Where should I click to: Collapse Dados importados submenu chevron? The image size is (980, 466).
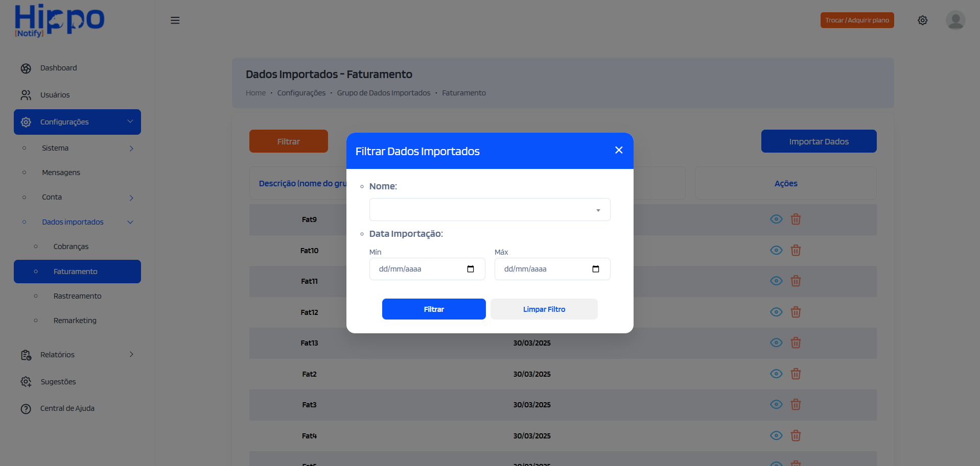[x=130, y=222]
